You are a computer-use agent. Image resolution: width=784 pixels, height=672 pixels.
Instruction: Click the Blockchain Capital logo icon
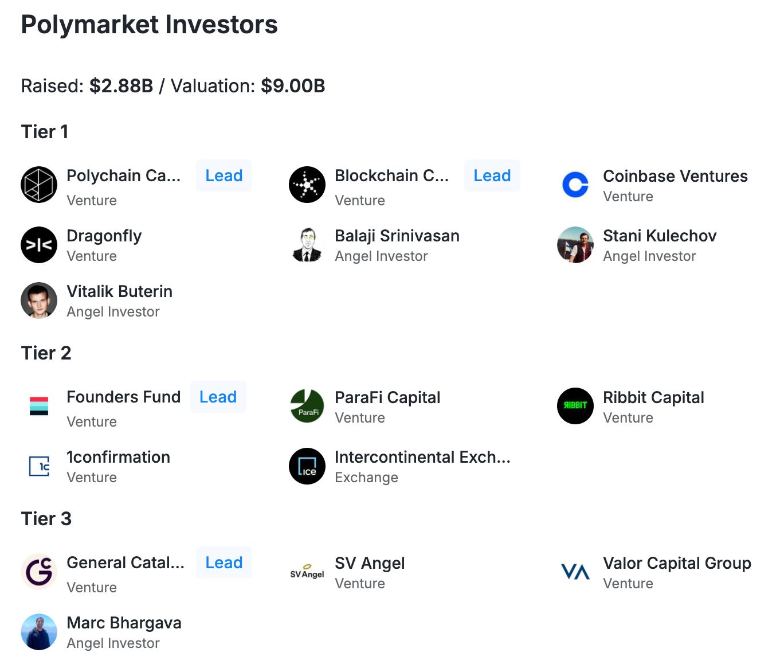[307, 185]
